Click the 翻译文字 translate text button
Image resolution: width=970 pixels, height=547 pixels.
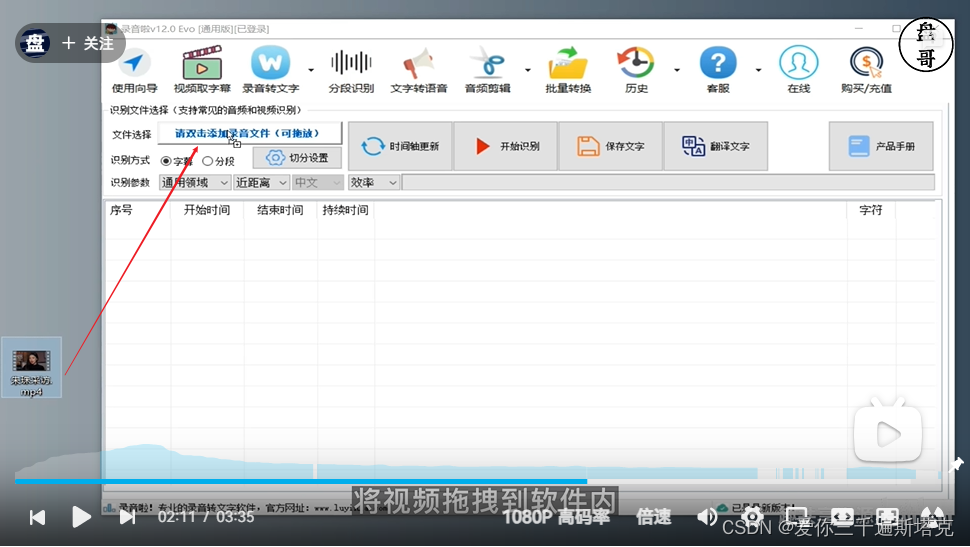716,146
